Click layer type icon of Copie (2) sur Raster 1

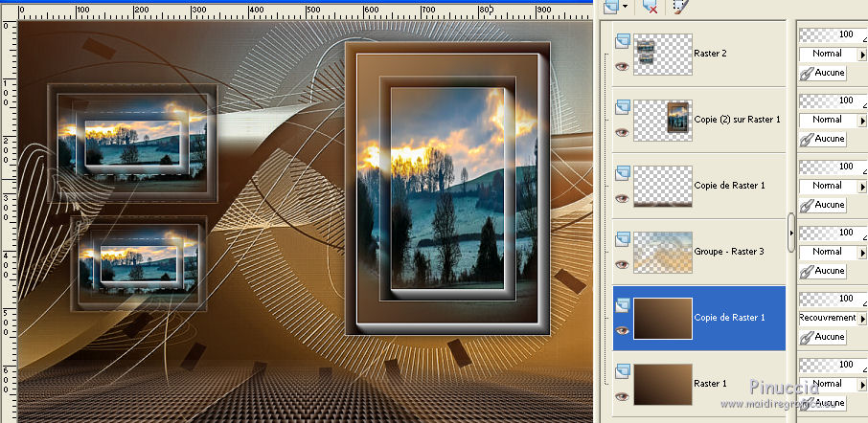coord(623,107)
